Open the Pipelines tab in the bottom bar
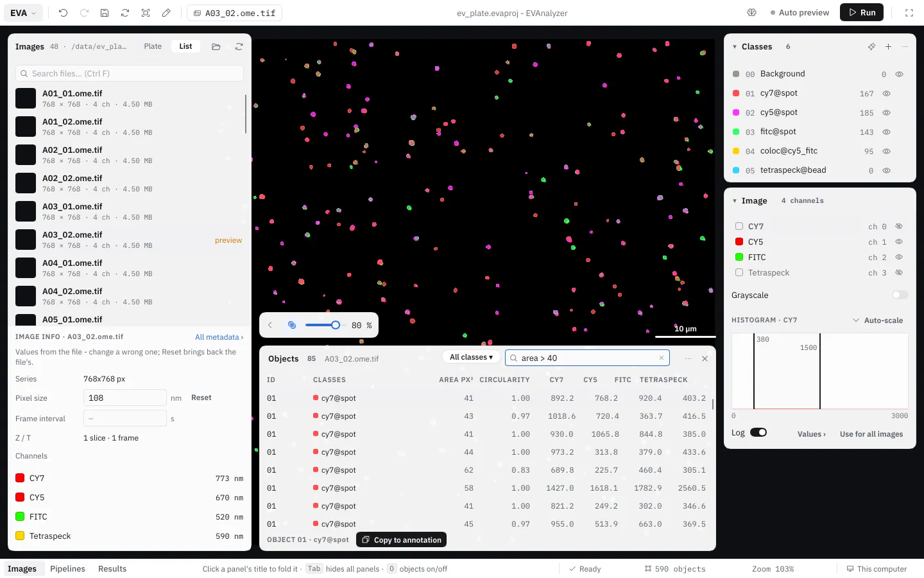Screen dimensions: 924x578 (67, 568)
